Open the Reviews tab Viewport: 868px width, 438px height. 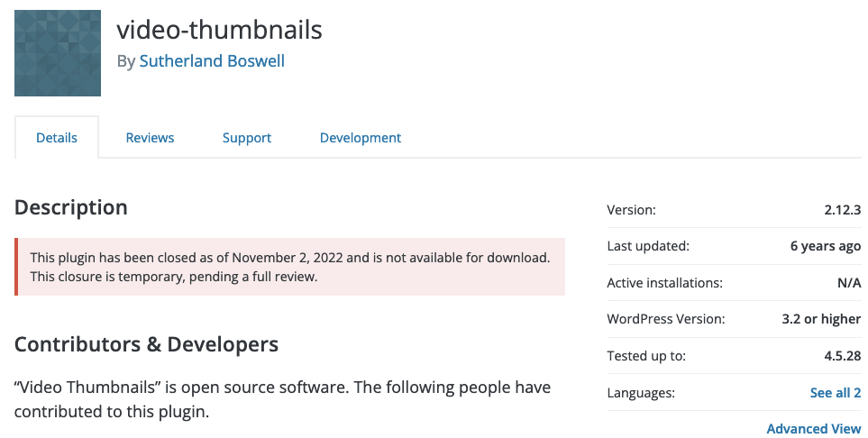pyautogui.click(x=150, y=137)
